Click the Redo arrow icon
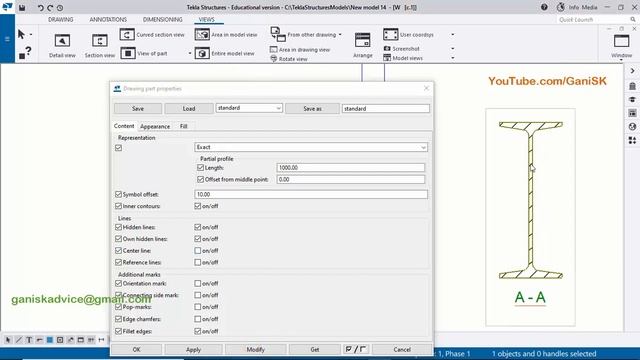 [x=50, y=7]
